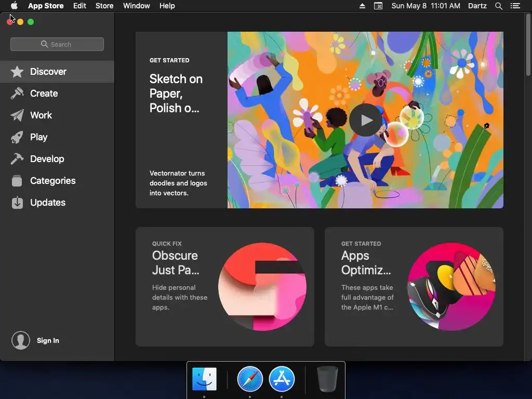Open the Help menu
Image resolution: width=532 pixels, height=399 pixels.
(x=167, y=6)
